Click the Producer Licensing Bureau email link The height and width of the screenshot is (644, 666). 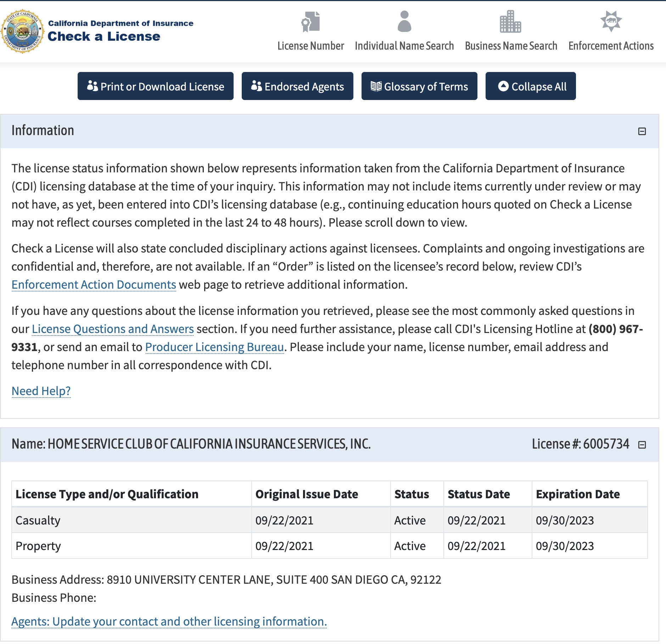point(214,347)
